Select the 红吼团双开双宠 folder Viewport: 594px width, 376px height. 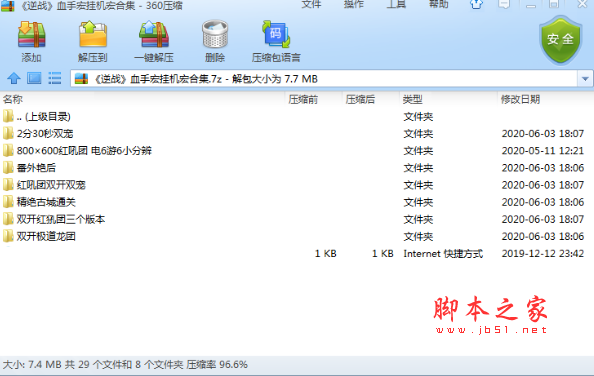(297, 185)
